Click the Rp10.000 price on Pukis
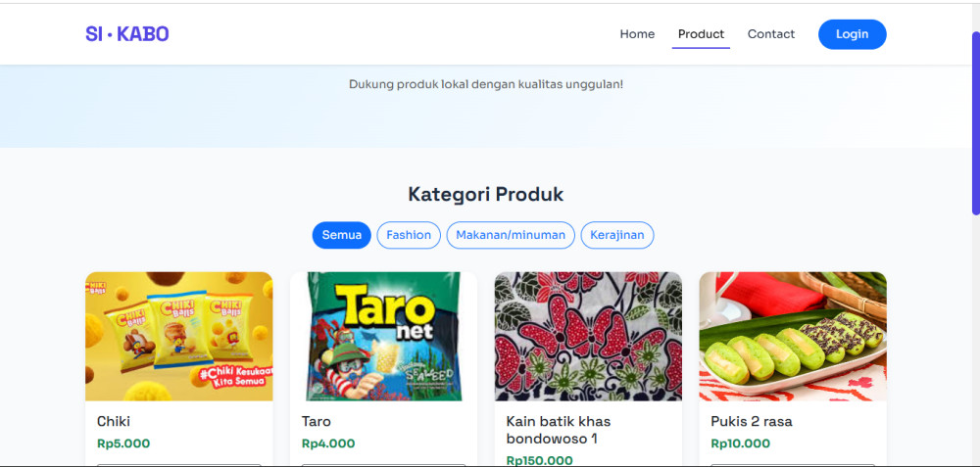The height and width of the screenshot is (467, 980). (x=740, y=444)
